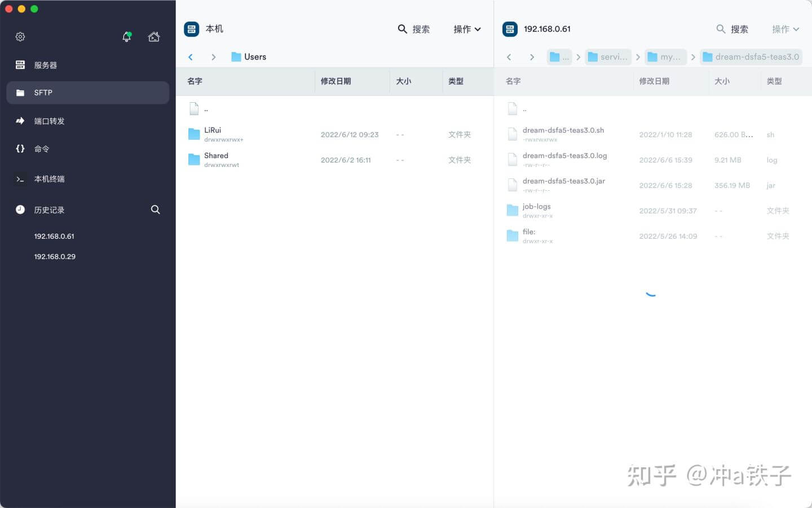Expand remote 操作 dropdown
The image size is (812, 508).
point(785,29)
